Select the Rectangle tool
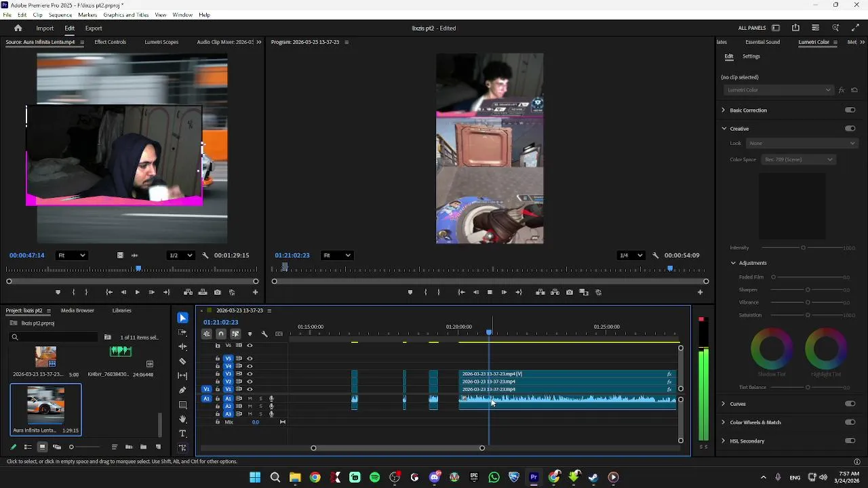868x488 pixels. (x=182, y=405)
